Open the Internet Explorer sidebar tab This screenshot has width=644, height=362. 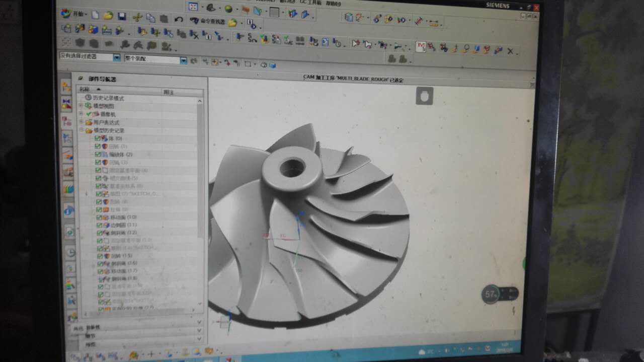tap(69, 210)
